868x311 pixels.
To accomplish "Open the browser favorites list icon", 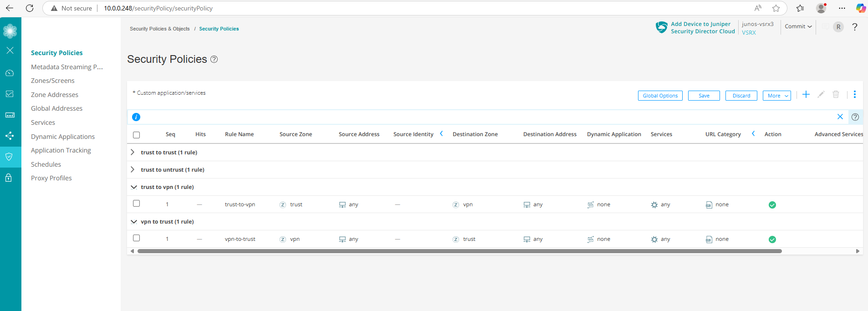I will (800, 8).
